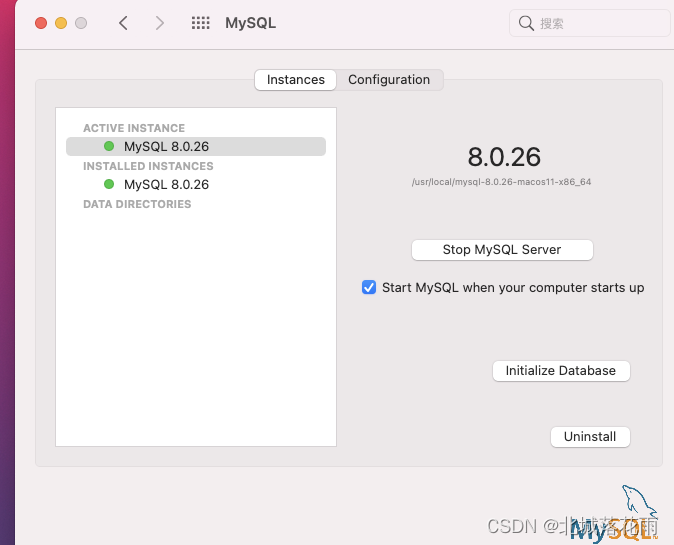Uncheck Start MySQL when computer starts up
Image resolution: width=674 pixels, height=545 pixels.
(x=369, y=287)
